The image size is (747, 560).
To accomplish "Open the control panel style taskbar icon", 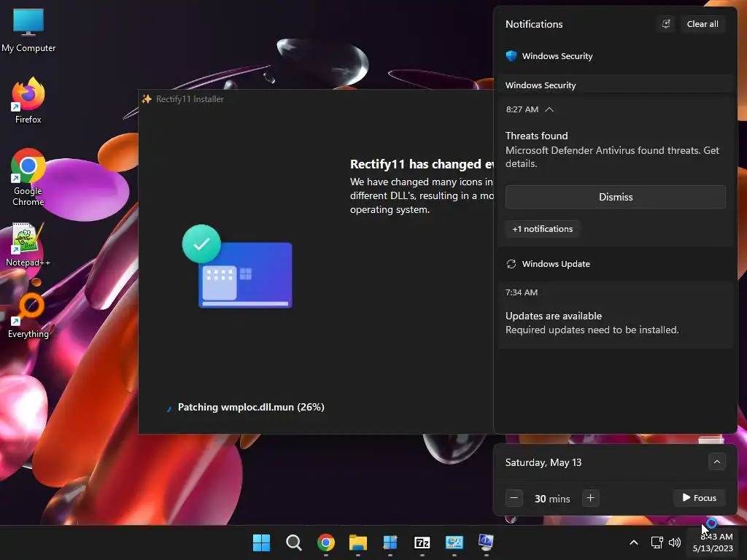I will [x=454, y=542].
